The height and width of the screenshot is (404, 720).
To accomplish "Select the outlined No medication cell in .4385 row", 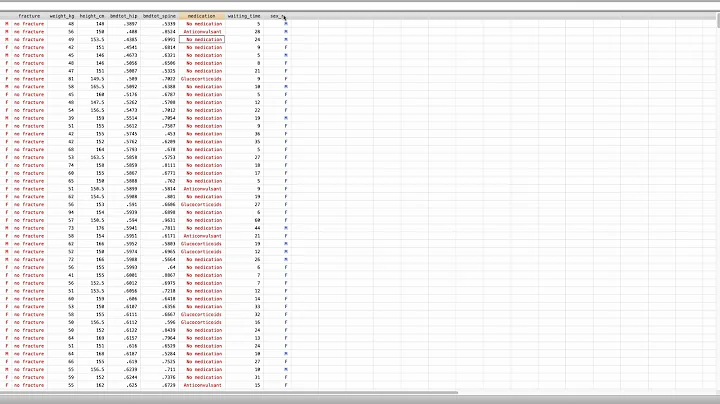I will 202,39.
